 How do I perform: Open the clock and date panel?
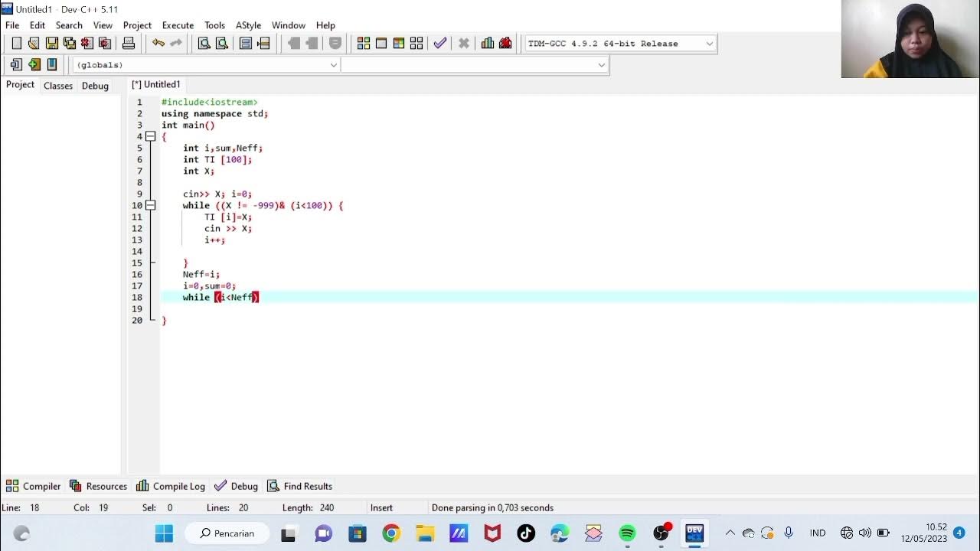(925, 533)
